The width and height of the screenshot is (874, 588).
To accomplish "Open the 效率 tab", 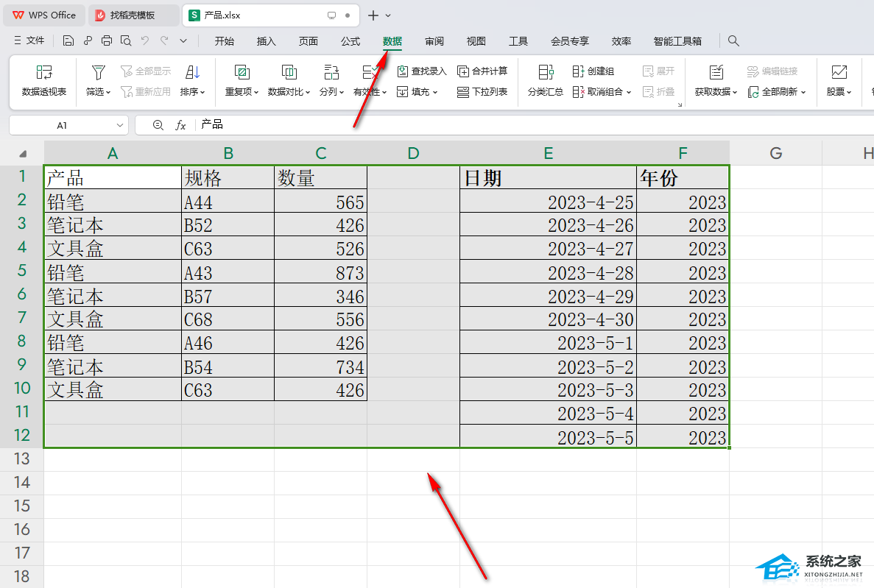I will pyautogui.click(x=621, y=41).
